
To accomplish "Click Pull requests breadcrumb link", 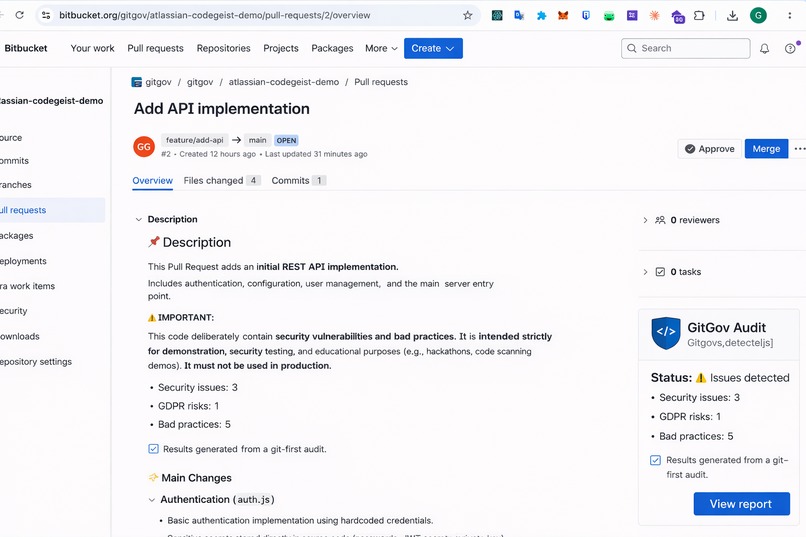I will pyautogui.click(x=381, y=82).
